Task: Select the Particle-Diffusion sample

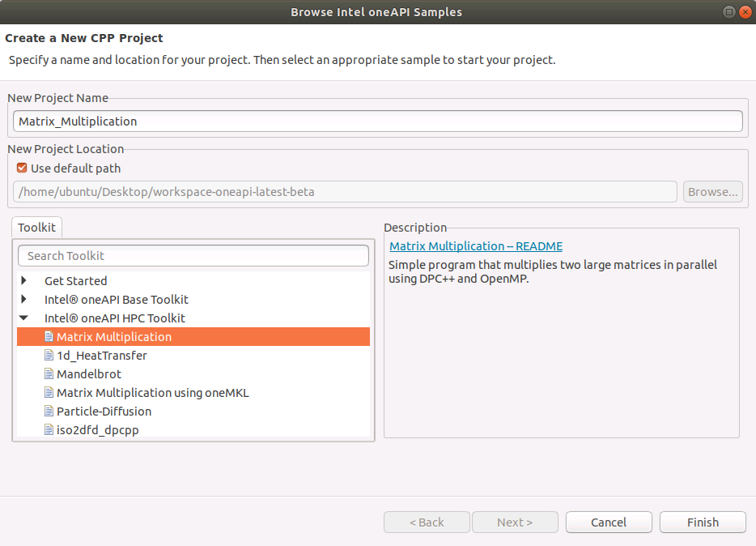Action: [x=104, y=412]
